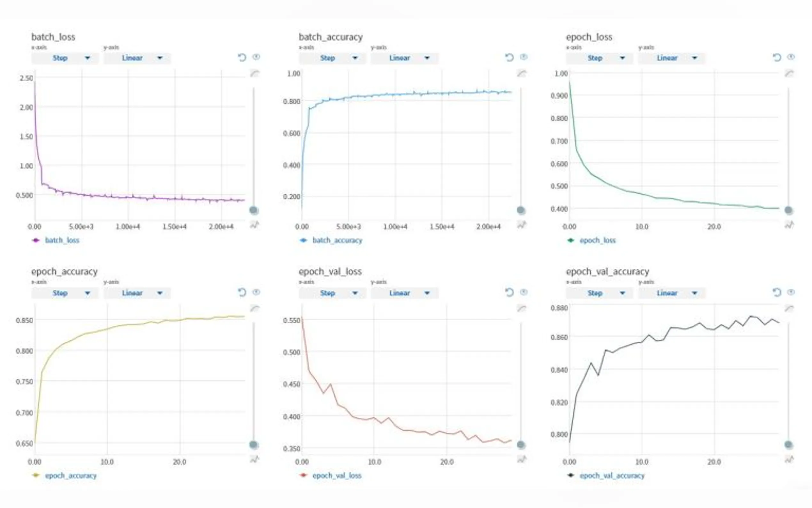812x508 pixels.
Task: Click the epoch_val_loss legend label
Action: [x=337, y=475]
